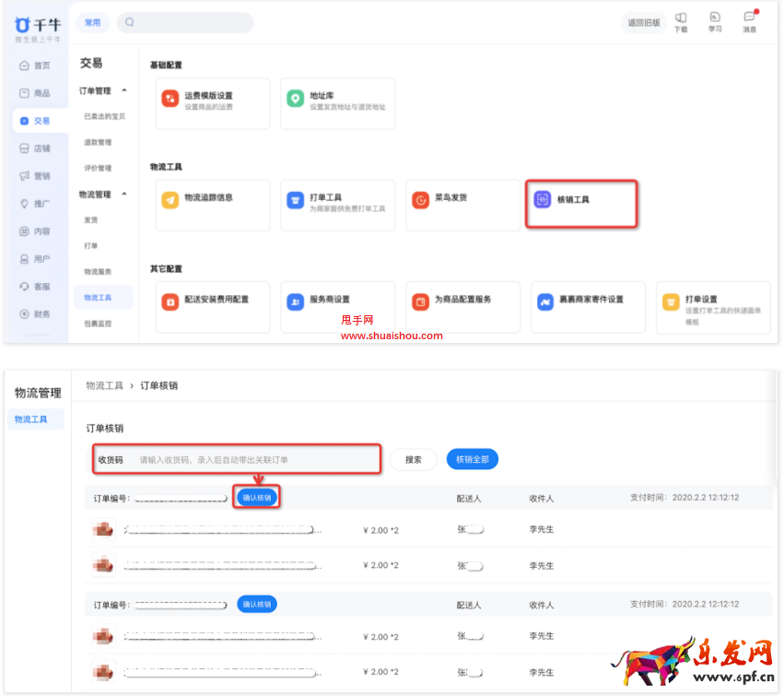This screenshot has width=784, height=696.
Task: Open 运费模版设置 icon tile
Action: 170,99
